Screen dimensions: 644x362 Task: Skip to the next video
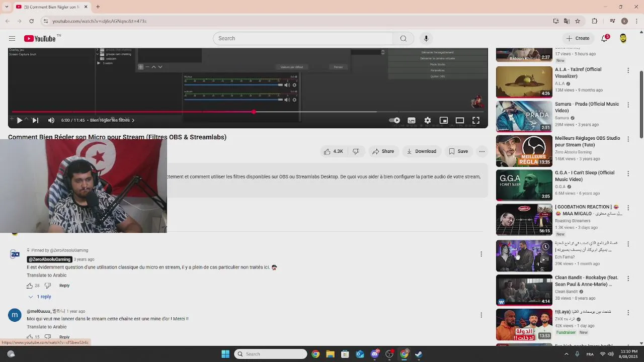point(35,120)
